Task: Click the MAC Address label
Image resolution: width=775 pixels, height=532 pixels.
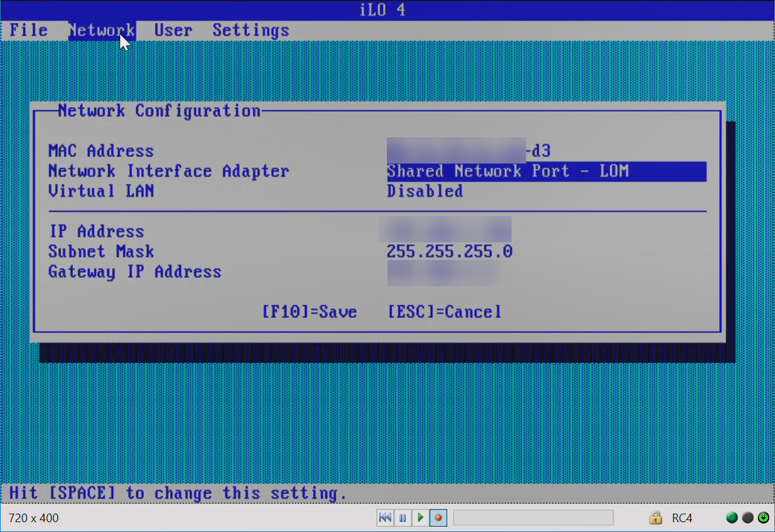Action: point(101,151)
